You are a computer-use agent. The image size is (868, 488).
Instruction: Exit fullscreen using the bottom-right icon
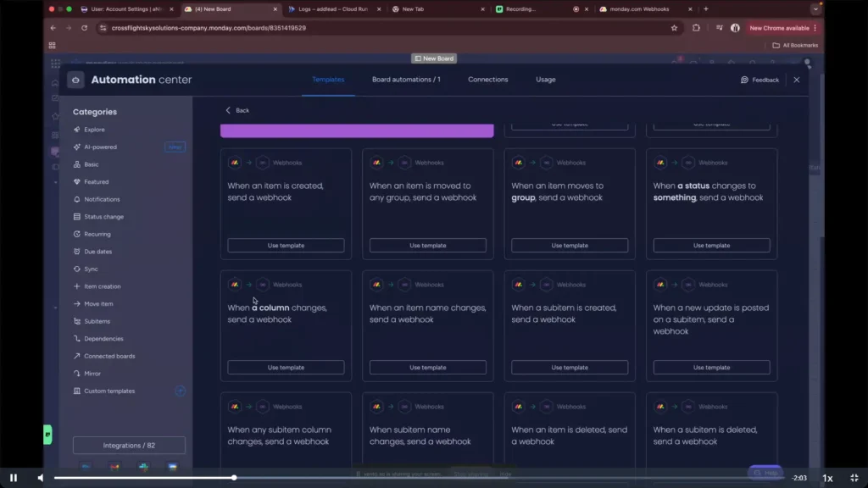pyautogui.click(x=854, y=478)
